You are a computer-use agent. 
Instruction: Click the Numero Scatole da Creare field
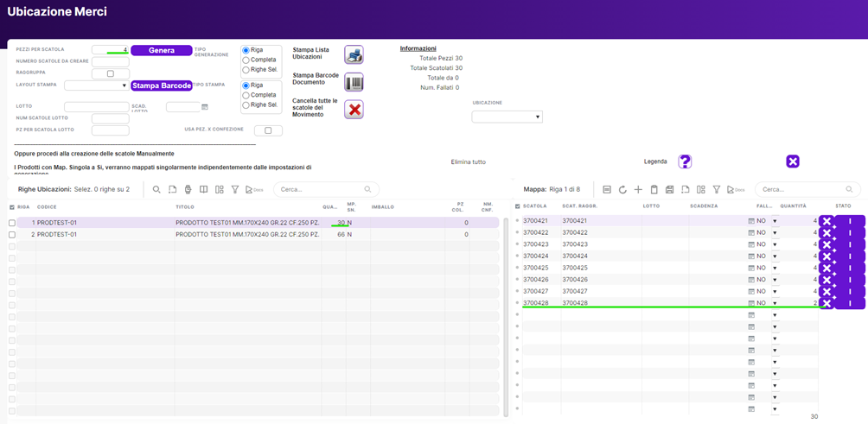click(110, 61)
